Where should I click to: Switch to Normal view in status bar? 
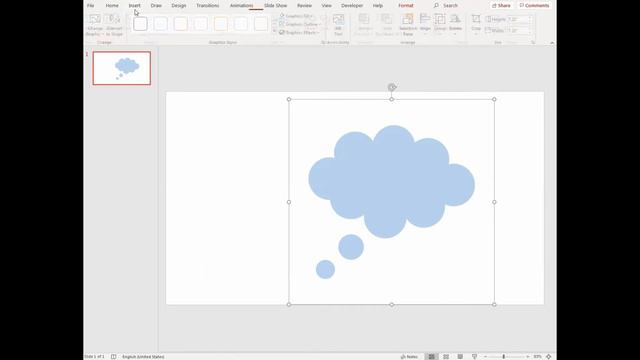pyautogui.click(x=431, y=356)
